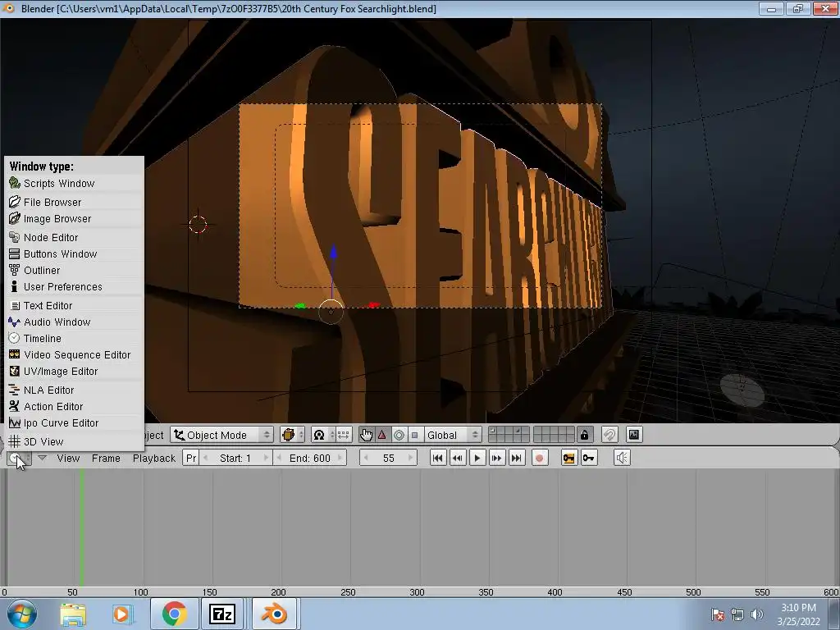Open the timeline View menu
Image resolution: width=840 pixels, height=630 pixels.
tap(69, 458)
